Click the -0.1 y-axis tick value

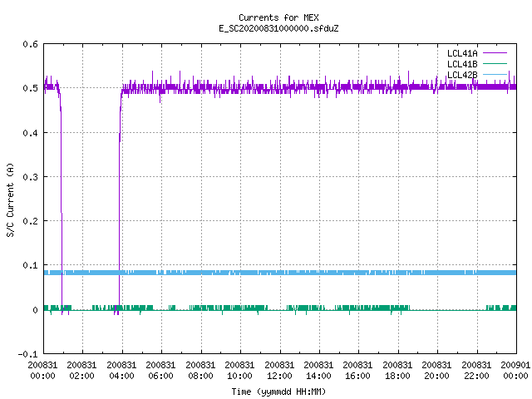click(x=27, y=354)
